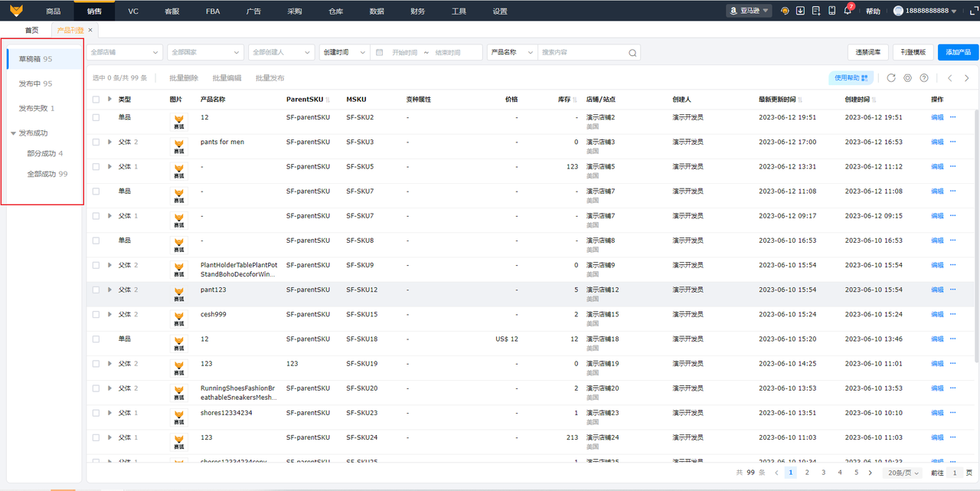Open the three-dot more menu for SF-SKU2
This screenshot has width=980, height=491.
click(x=953, y=117)
